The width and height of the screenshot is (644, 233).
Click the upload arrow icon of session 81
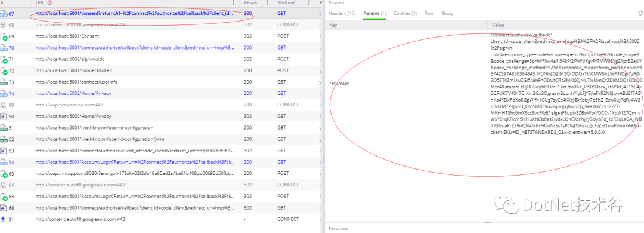(4, 219)
